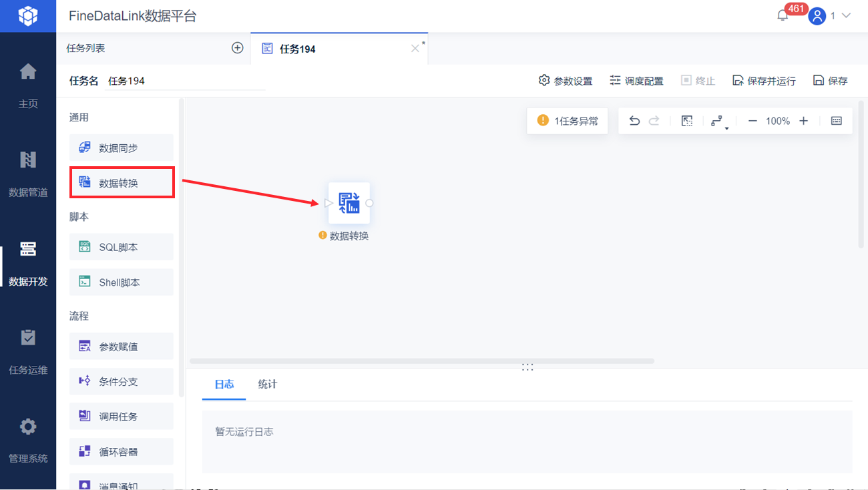The height and width of the screenshot is (490, 868).
Task: Open the notifications bell
Action: pyautogui.click(x=783, y=15)
